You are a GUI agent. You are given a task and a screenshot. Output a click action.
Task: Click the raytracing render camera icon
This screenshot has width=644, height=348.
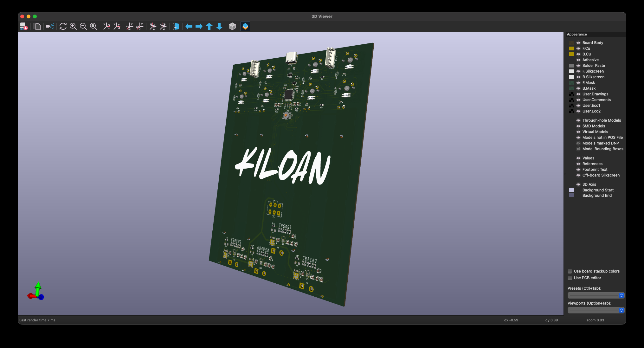point(50,26)
